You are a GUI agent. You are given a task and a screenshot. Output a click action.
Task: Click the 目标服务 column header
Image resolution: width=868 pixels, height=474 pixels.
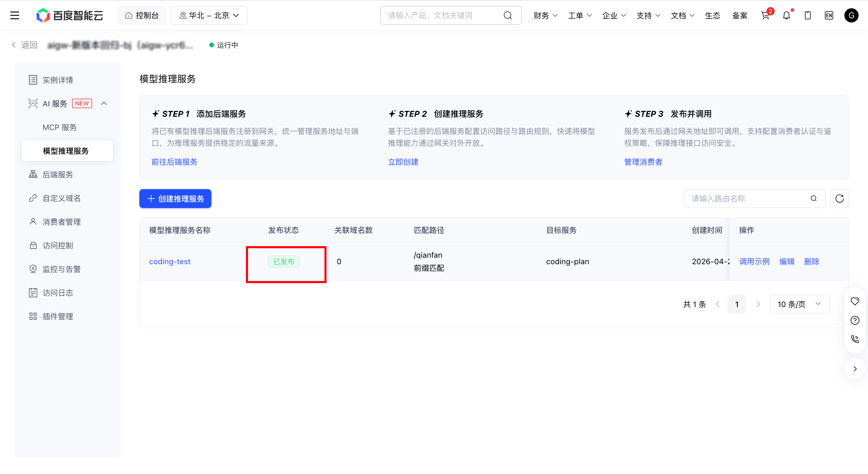[x=561, y=230]
